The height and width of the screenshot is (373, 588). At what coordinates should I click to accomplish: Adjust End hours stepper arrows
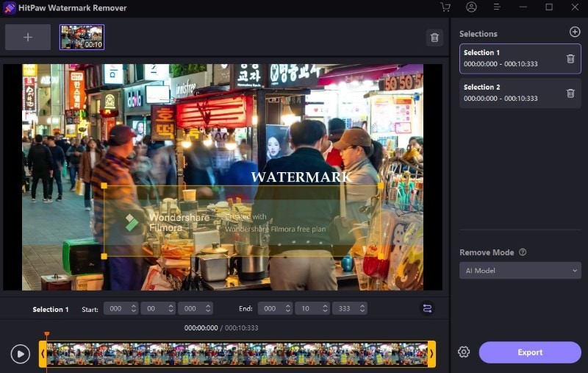(287, 308)
